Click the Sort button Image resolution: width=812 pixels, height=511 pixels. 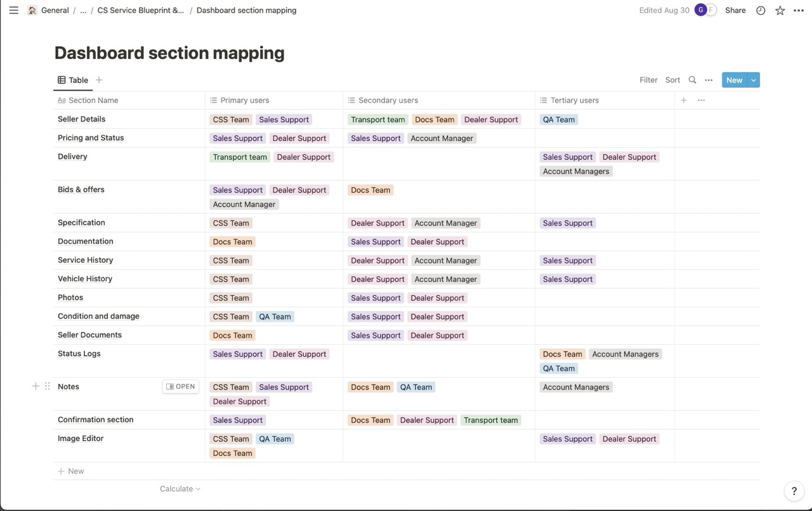click(672, 80)
